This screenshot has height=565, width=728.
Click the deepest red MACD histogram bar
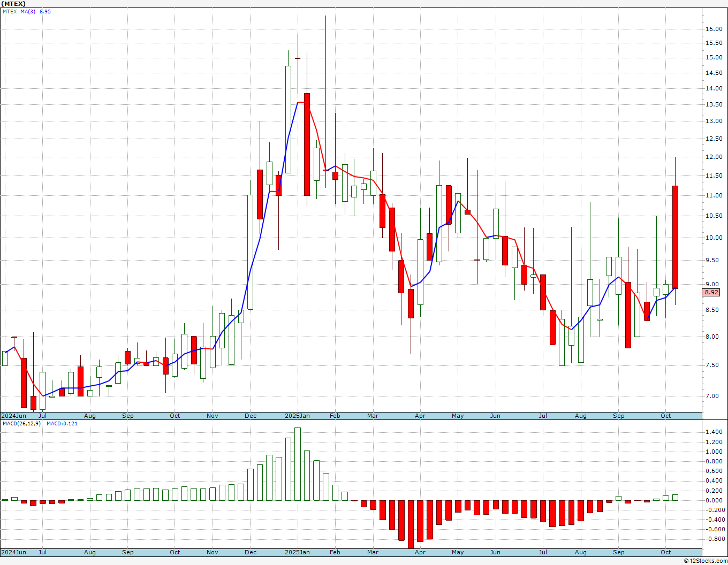click(x=411, y=524)
